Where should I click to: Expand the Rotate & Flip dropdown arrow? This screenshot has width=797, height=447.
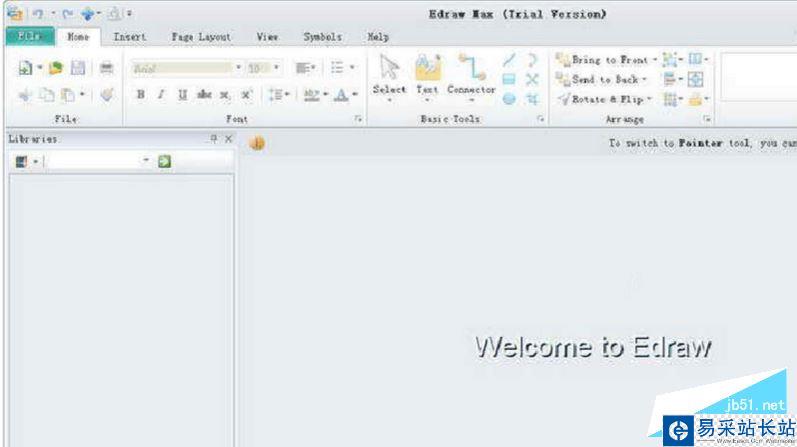point(649,99)
